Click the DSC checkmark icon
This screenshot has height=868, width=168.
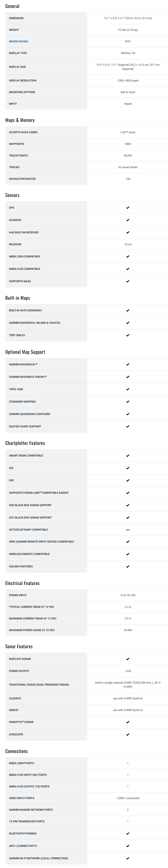tap(128, 481)
